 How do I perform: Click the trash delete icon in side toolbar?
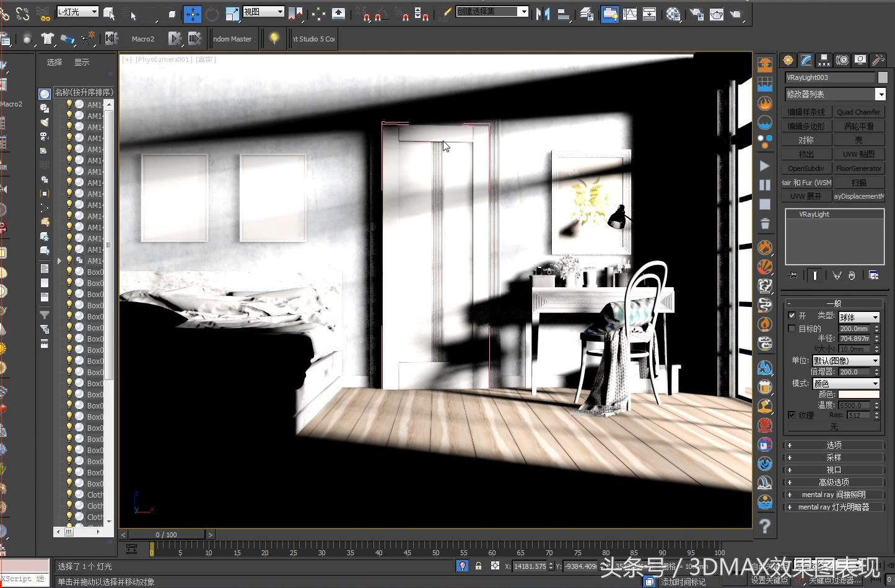(765, 223)
